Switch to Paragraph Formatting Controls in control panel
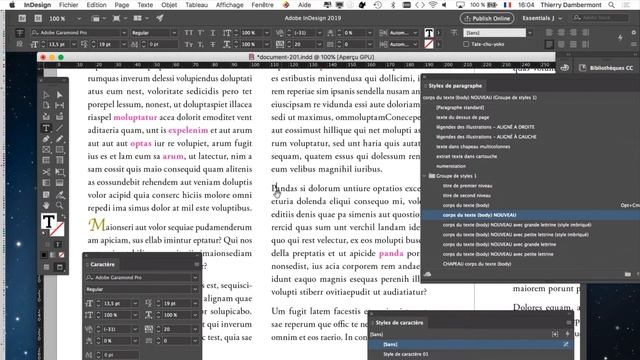 (x=20, y=44)
